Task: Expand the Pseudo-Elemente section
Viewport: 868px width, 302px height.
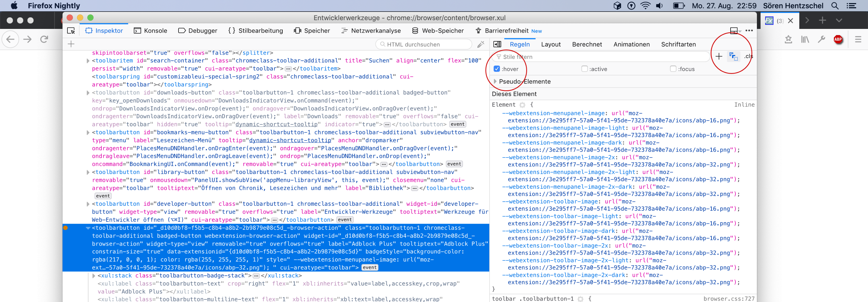Action: [x=495, y=81]
